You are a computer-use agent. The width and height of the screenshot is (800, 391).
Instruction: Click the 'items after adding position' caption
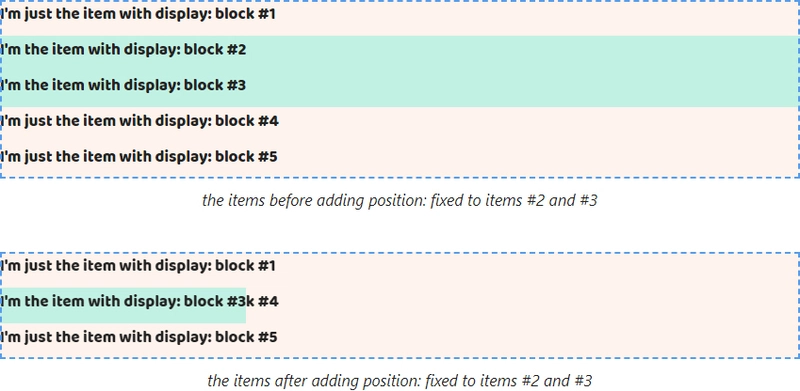tap(399, 380)
